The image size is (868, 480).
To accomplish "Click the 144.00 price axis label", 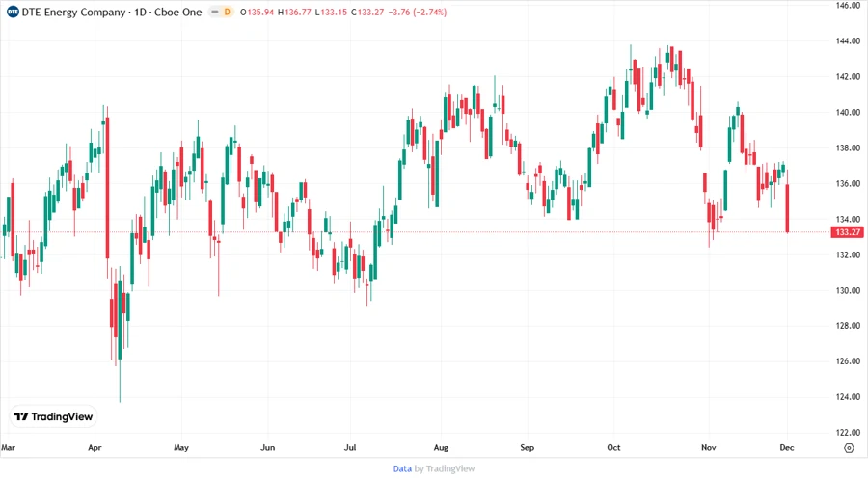I will 848,40.
